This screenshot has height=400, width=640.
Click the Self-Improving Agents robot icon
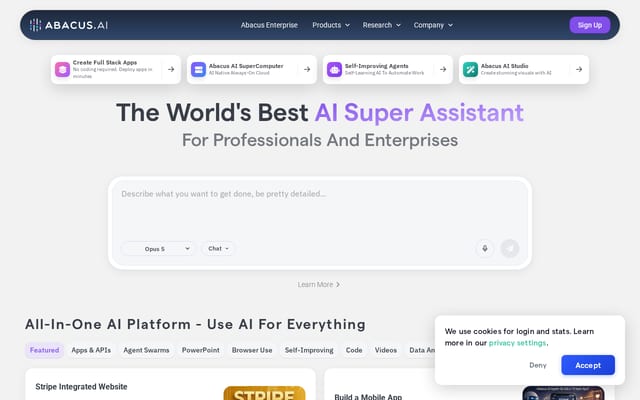tap(334, 69)
